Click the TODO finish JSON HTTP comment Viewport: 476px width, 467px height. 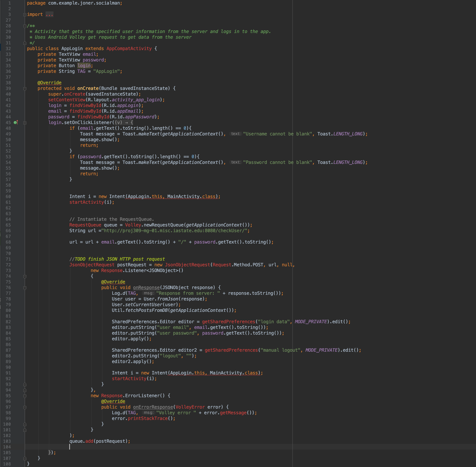117,259
